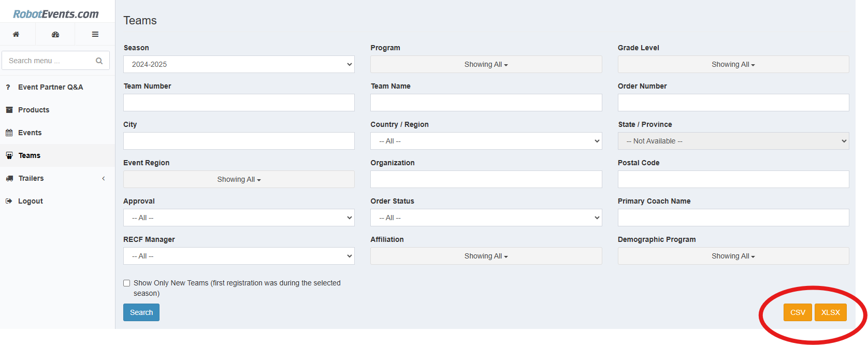Enable Show Only New Teams checkbox
Screen dimensions: 868x345
point(126,283)
